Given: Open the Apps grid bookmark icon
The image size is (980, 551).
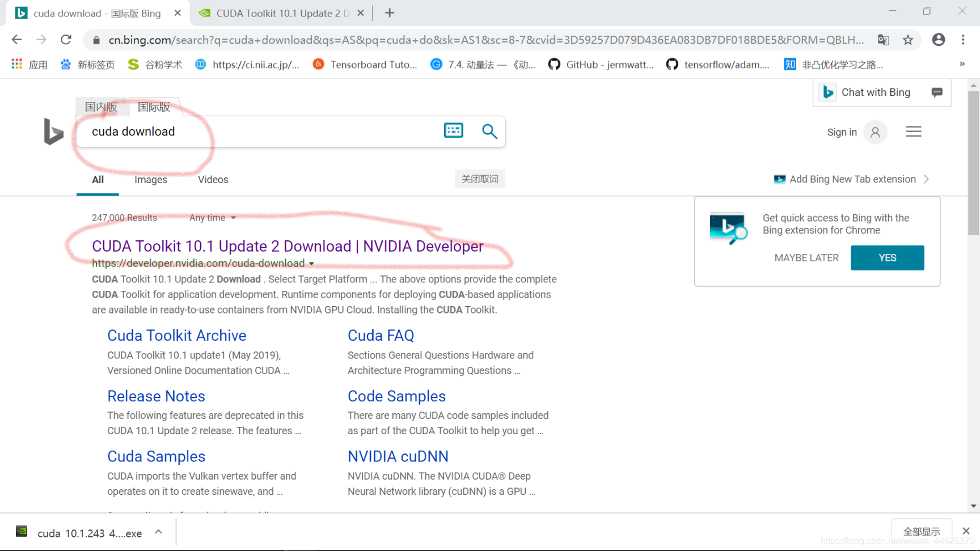Looking at the screenshot, I should 17,64.
